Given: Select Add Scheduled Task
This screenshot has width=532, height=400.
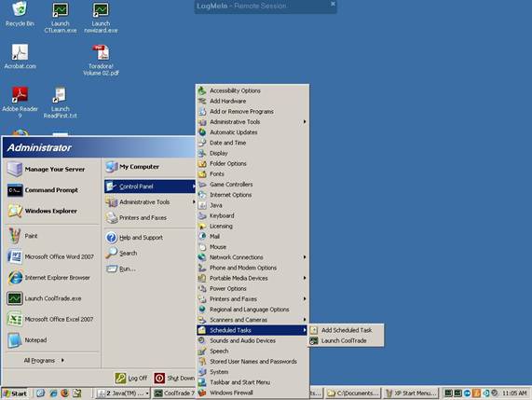Looking at the screenshot, I should tap(346, 330).
